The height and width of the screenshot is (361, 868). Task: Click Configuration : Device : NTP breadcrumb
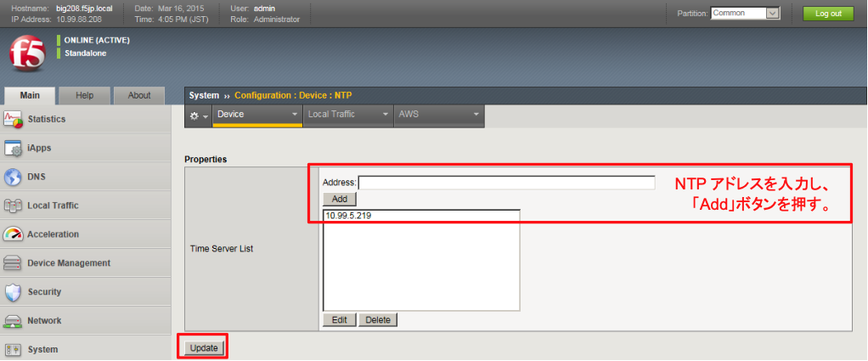point(293,95)
